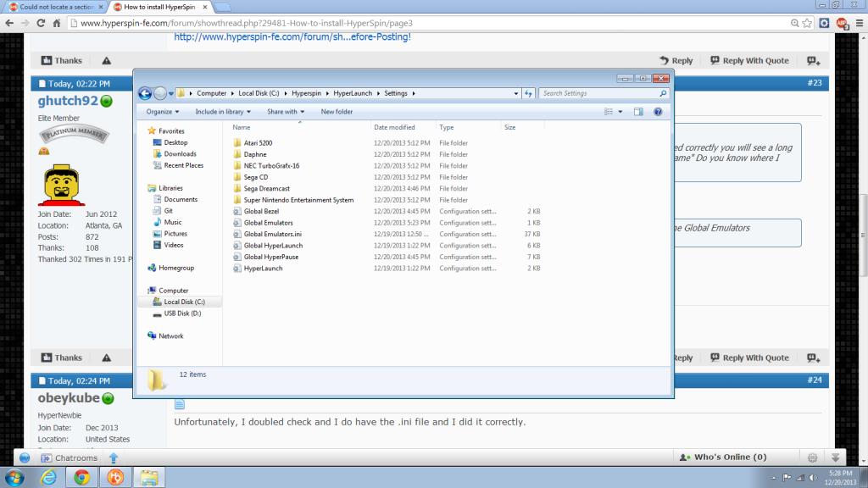Click Hyperspin breadcrumb in address bar
The image size is (868, 488).
click(306, 93)
